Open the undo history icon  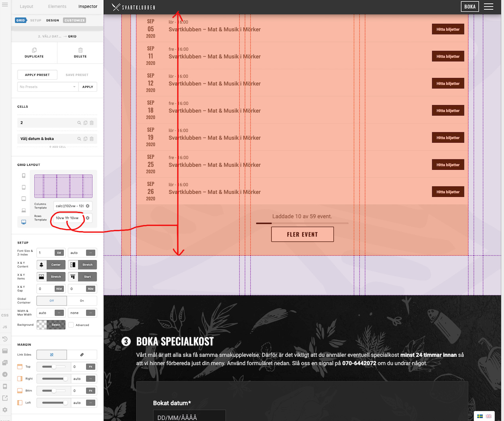[5, 339]
